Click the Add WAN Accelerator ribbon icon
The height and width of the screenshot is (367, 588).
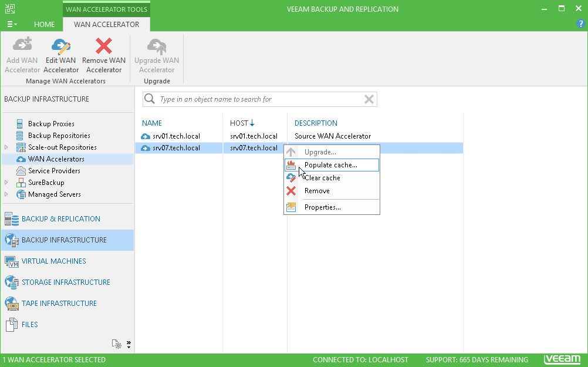coord(22,45)
